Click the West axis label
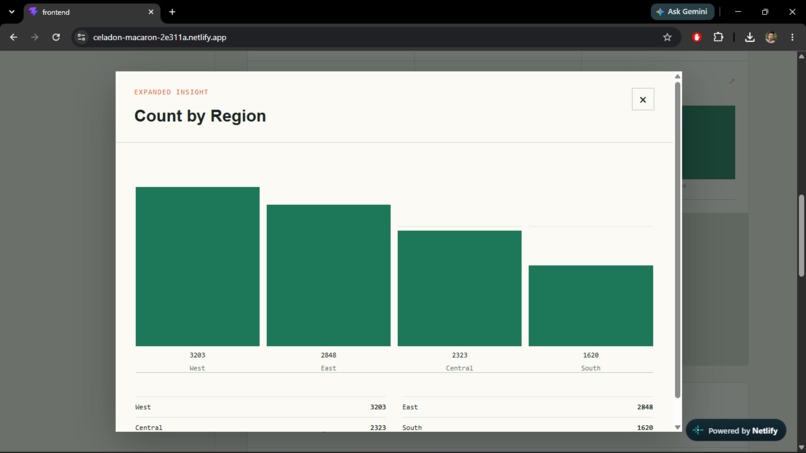Viewport: 806px width, 453px height. [197, 368]
